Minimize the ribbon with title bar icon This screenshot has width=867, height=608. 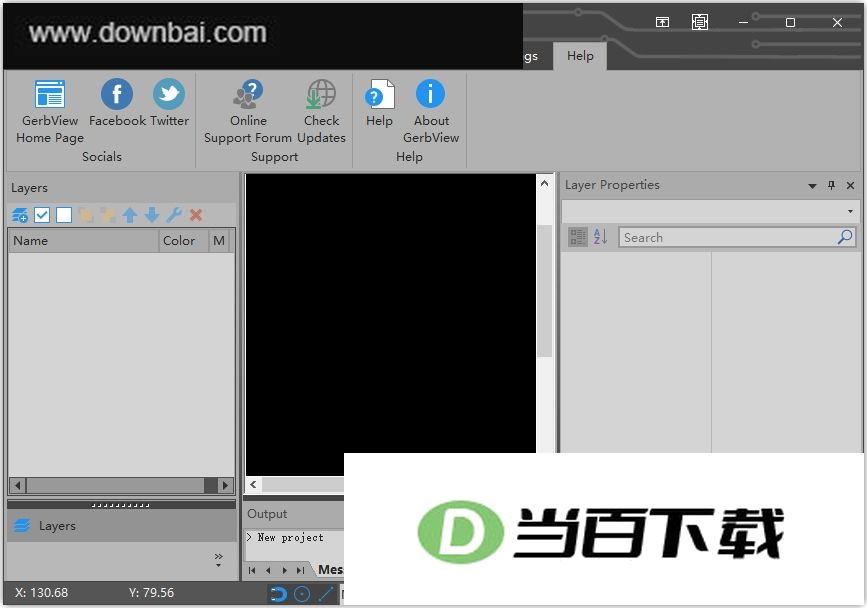tap(662, 22)
